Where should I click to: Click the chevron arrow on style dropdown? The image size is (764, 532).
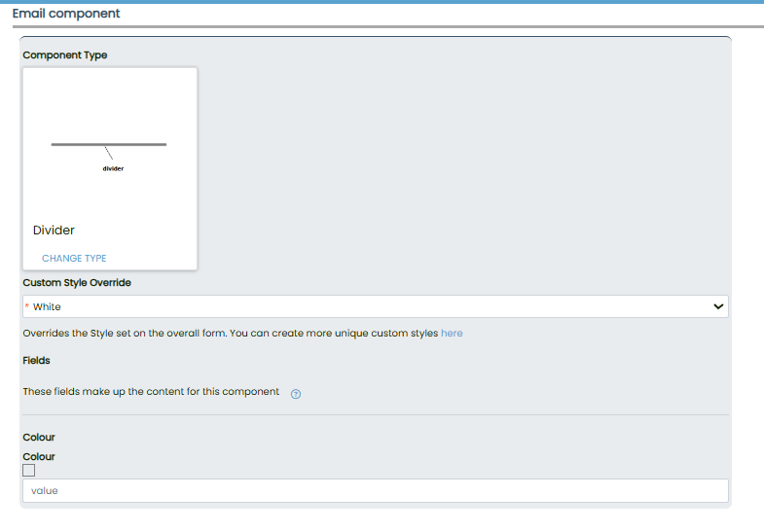[718, 306]
